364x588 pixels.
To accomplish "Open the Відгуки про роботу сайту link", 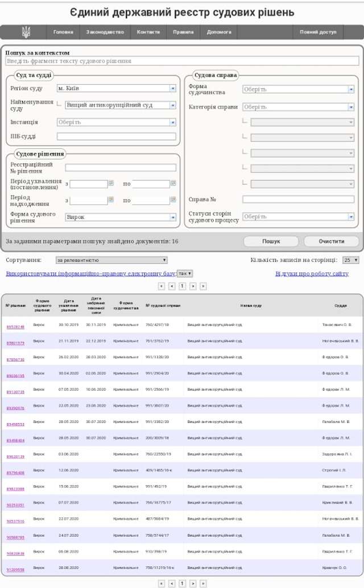I will (312, 274).
